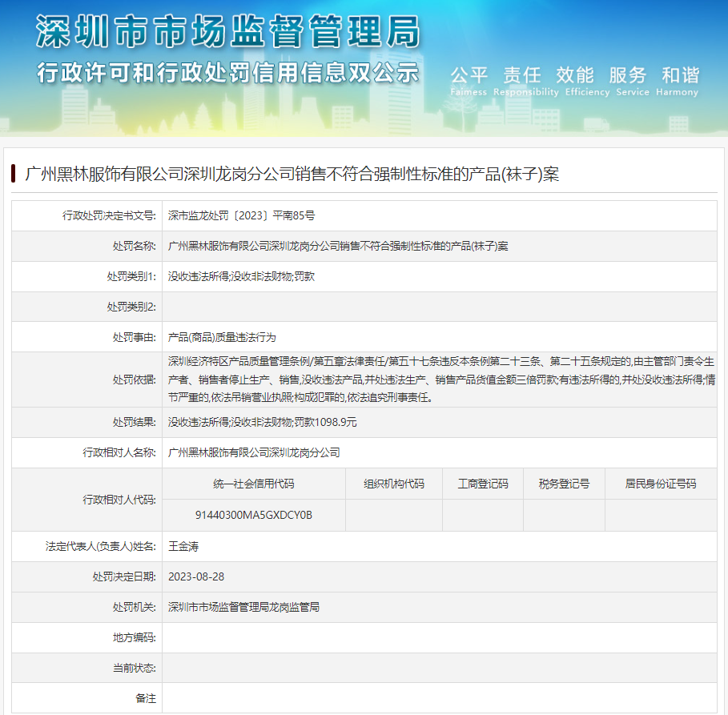The height and width of the screenshot is (715, 728).
Task: Click the 居民身份证号码 column header
Action: (661, 484)
